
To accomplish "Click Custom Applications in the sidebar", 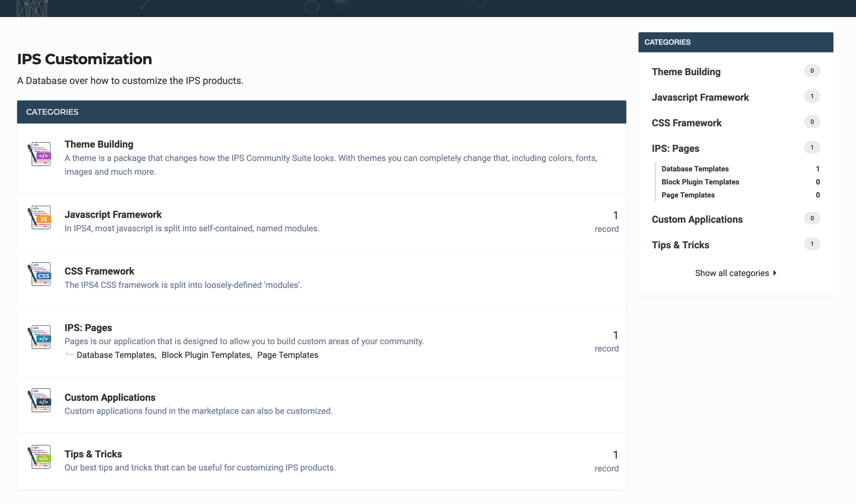I will pyautogui.click(x=697, y=219).
